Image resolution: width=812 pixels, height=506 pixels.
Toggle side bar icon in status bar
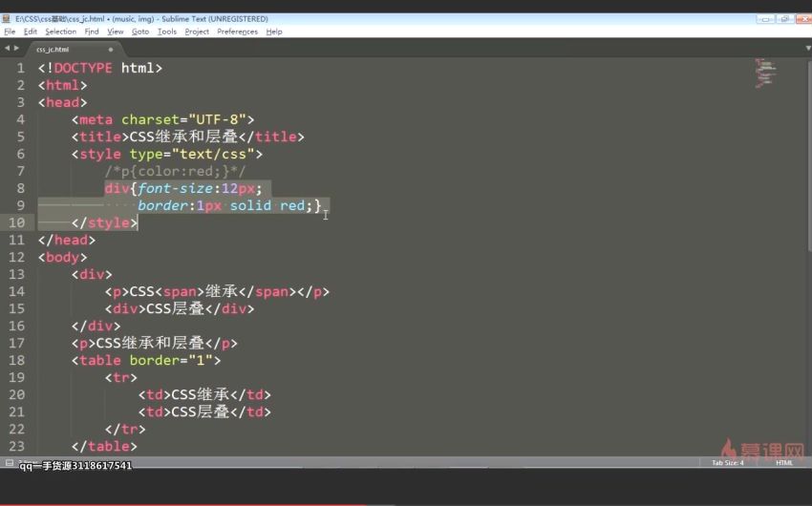click(10, 462)
